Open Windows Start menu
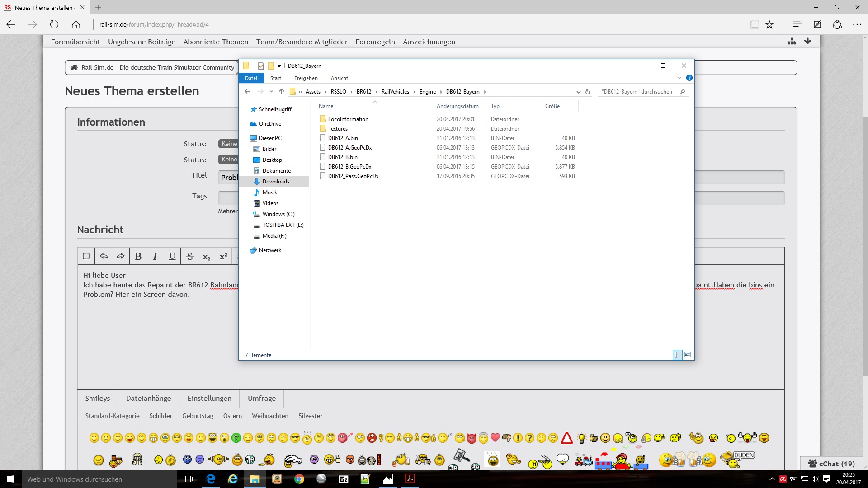The width and height of the screenshot is (868, 488). tap(11, 479)
